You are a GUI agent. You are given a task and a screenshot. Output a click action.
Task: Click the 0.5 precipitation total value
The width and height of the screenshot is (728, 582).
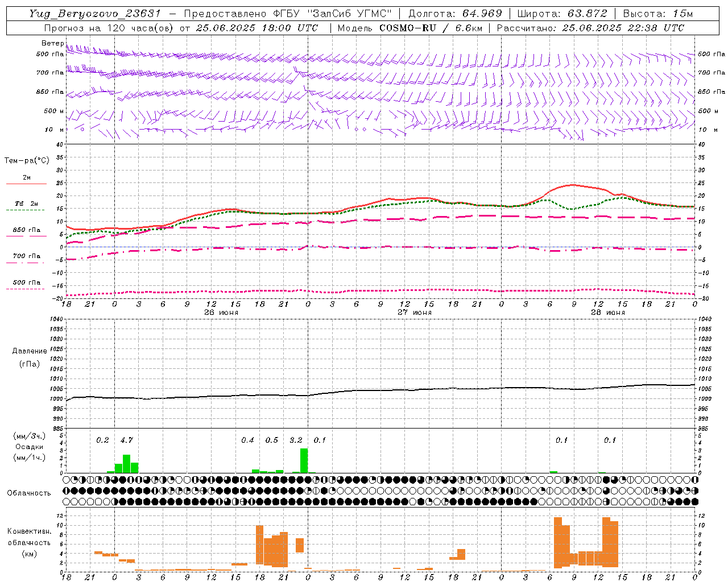click(x=272, y=440)
